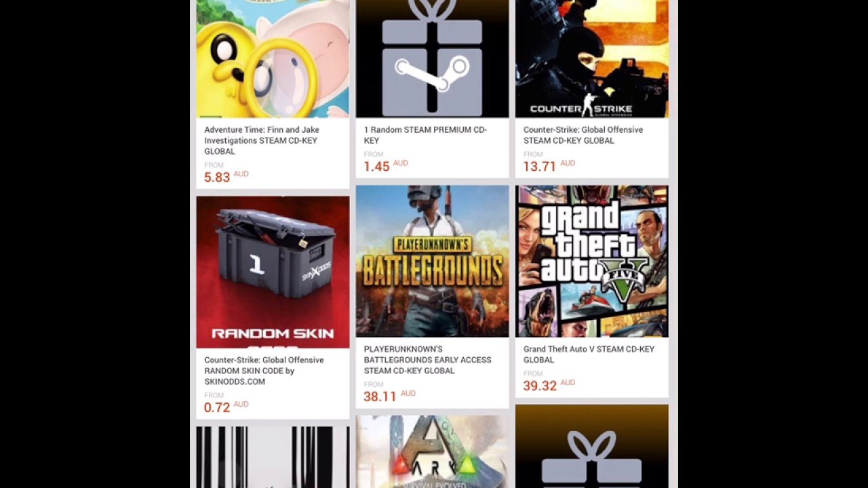The height and width of the screenshot is (488, 868).
Task: Open the bottom-right Steam gift box image
Action: pyautogui.click(x=591, y=446)
